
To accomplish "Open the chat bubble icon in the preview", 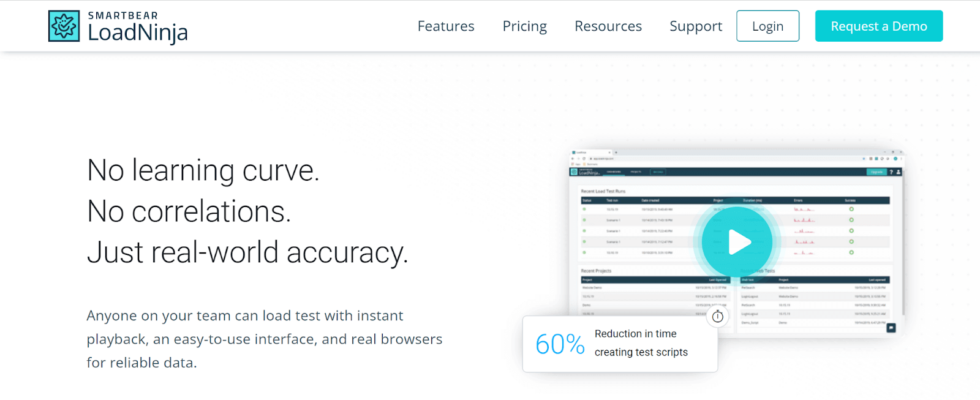I will [x=891, y=328].
